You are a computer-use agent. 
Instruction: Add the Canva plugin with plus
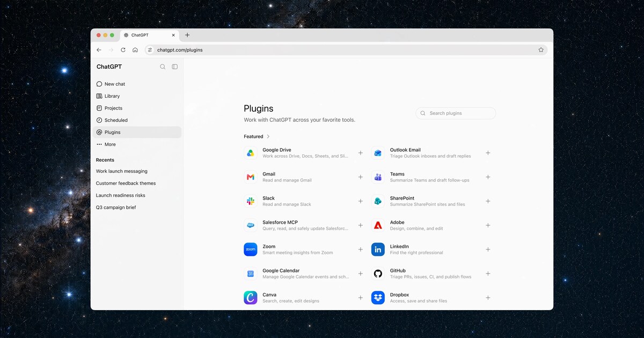[361, 298]
